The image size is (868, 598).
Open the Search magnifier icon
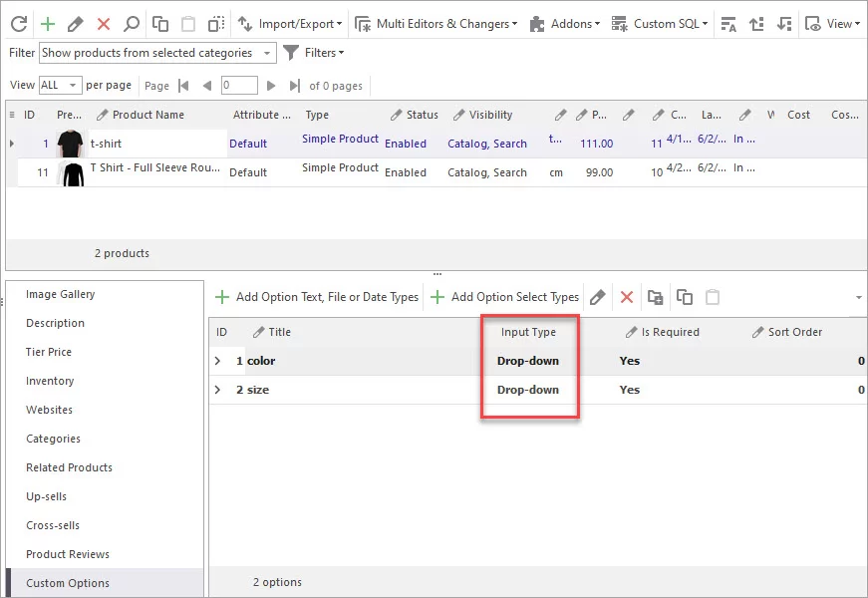click(132, 24)
